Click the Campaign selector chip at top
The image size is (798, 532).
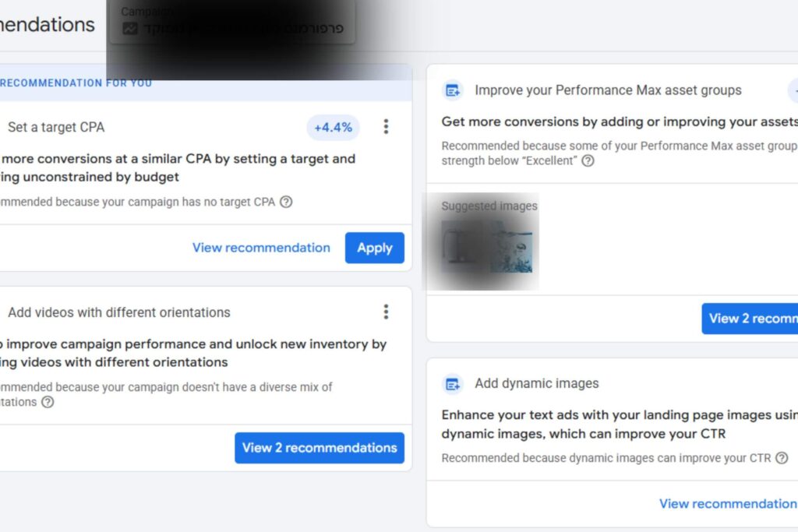point(232,22)
